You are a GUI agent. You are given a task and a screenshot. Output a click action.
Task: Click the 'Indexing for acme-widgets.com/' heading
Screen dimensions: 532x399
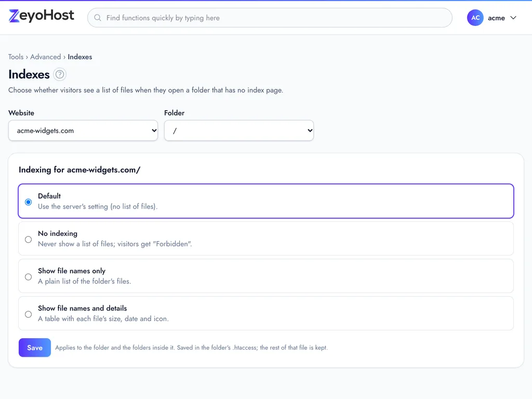click(79, 170)
